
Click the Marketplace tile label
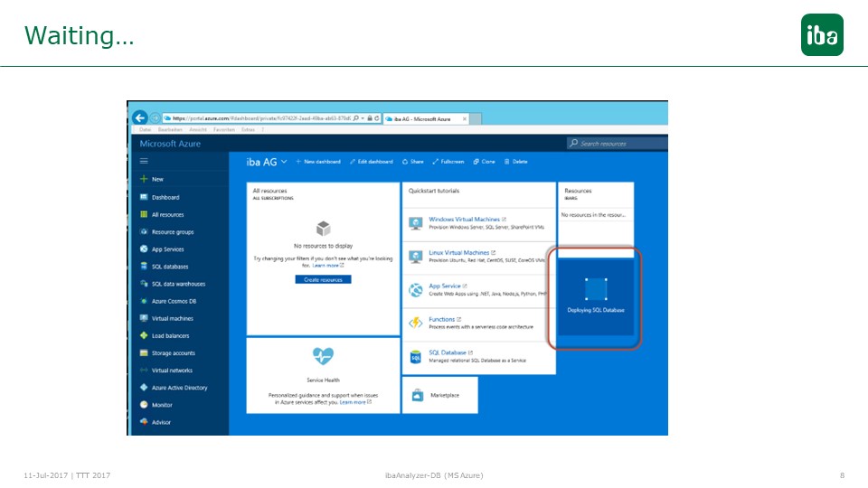[x=445, y=395]
